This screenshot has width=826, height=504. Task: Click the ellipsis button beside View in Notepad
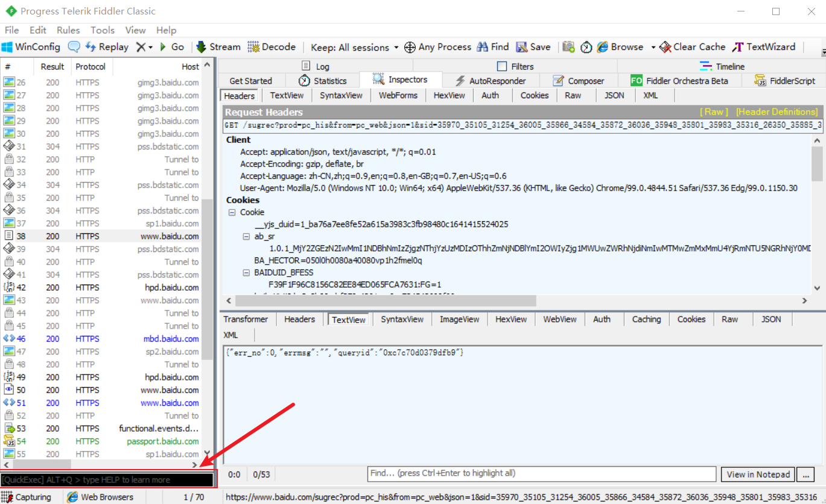coord(806,474)
